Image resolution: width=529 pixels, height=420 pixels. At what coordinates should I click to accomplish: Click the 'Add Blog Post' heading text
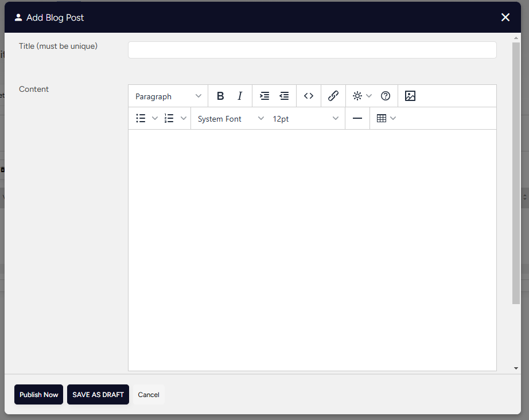coord(55,18)
